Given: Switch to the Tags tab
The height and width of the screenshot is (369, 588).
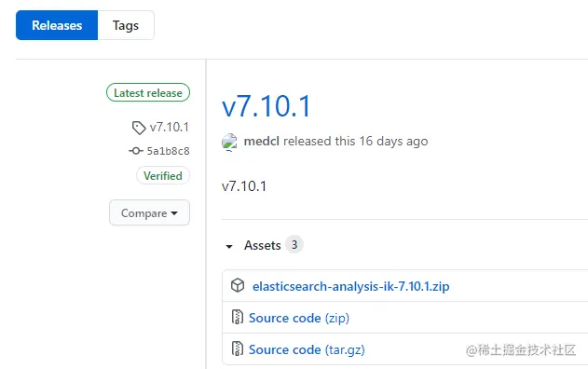Looking at the screenshot, I should pos(126,25).
